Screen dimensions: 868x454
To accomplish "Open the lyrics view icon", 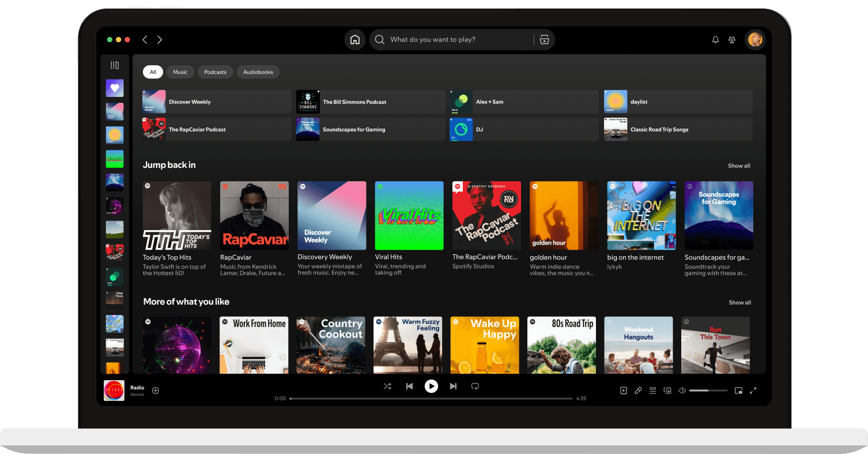I will [638, 390].
